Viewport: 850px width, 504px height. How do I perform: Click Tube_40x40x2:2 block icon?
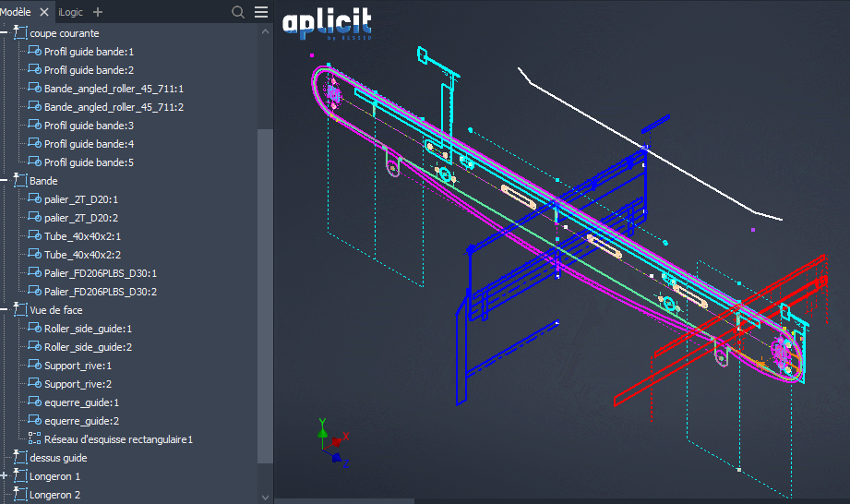click(x=35, y=254)
